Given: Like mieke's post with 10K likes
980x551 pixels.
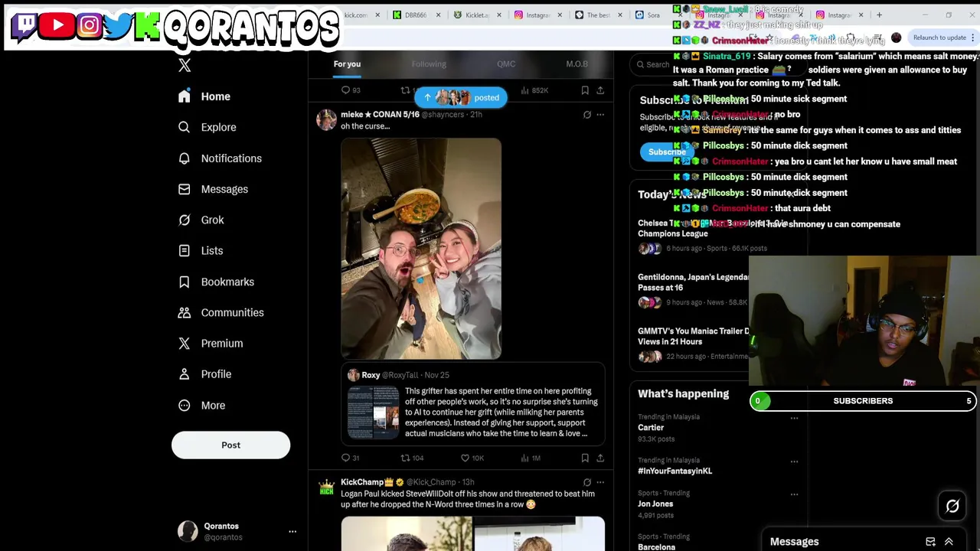Looking at the screenshot, I should coord(472,458).
